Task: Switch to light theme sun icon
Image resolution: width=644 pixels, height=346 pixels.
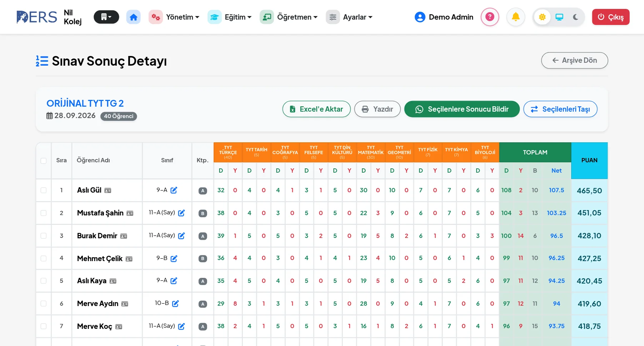Action: [542, 17]
